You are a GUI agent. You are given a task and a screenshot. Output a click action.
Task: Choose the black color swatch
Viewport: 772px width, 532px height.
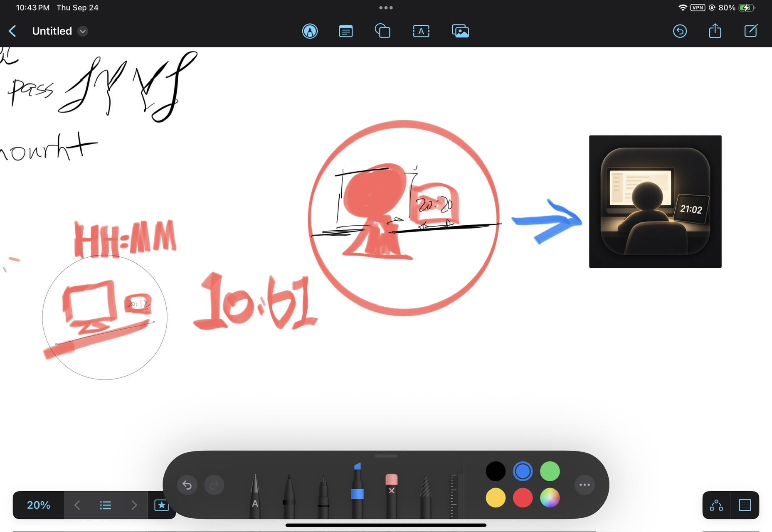[x=496, y=471]
